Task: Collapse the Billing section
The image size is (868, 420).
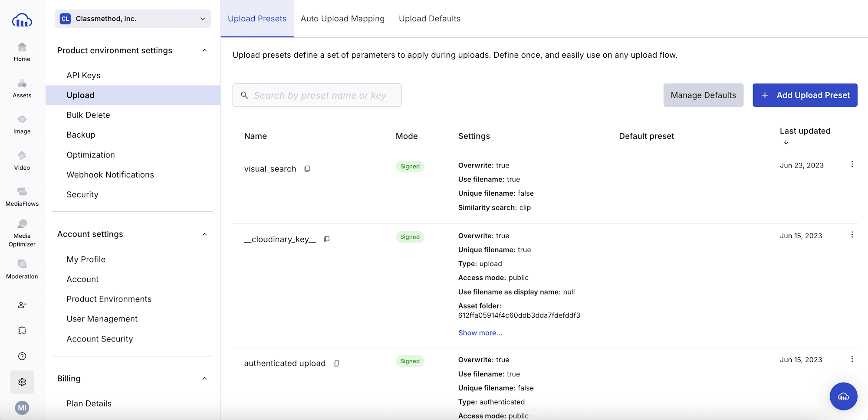Action: pyautogui.click(x=205, y=378)
